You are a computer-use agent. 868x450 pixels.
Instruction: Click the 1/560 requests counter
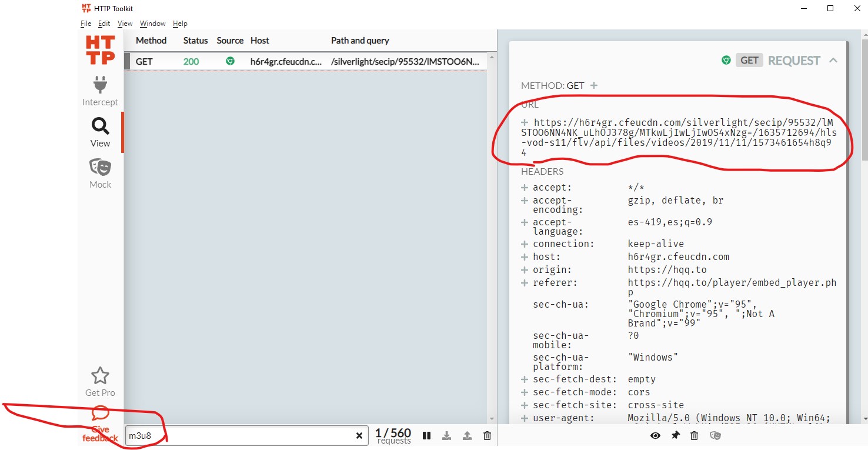pyautogui.click(x=393, y=436)
